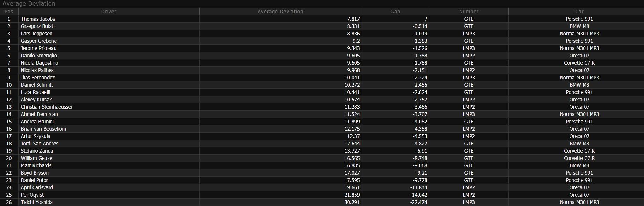Click the Number column header
Viewport: 644px width, 206px height.
(x=469, y=12)
